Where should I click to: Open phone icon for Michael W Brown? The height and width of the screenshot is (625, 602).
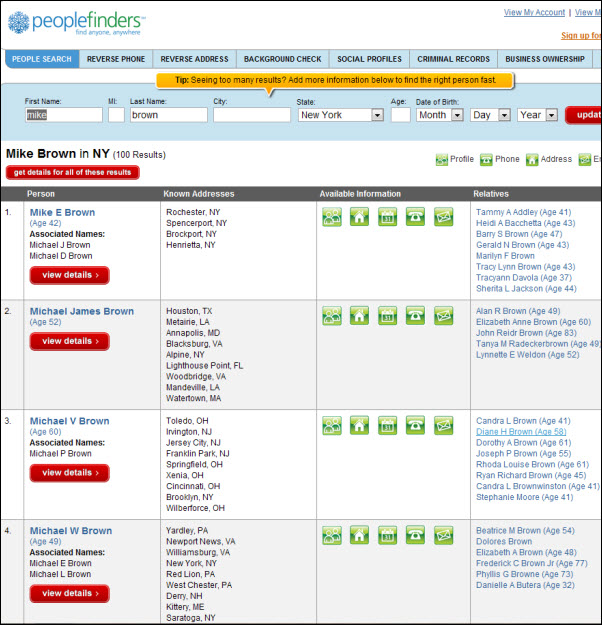click(415, 535)
